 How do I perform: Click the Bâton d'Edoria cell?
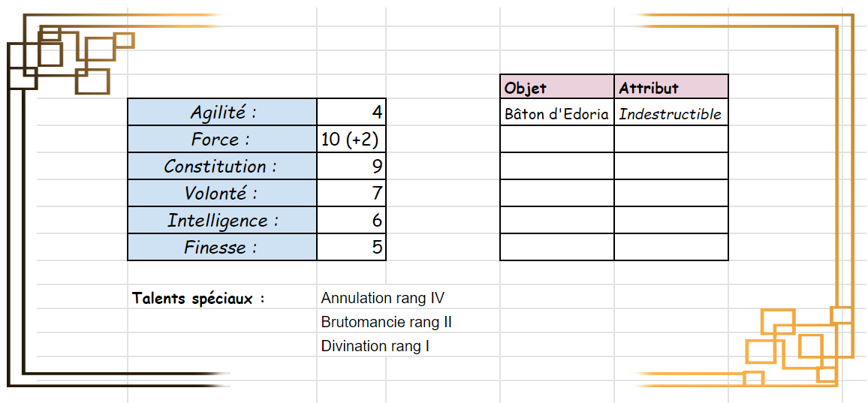point(556,114)
